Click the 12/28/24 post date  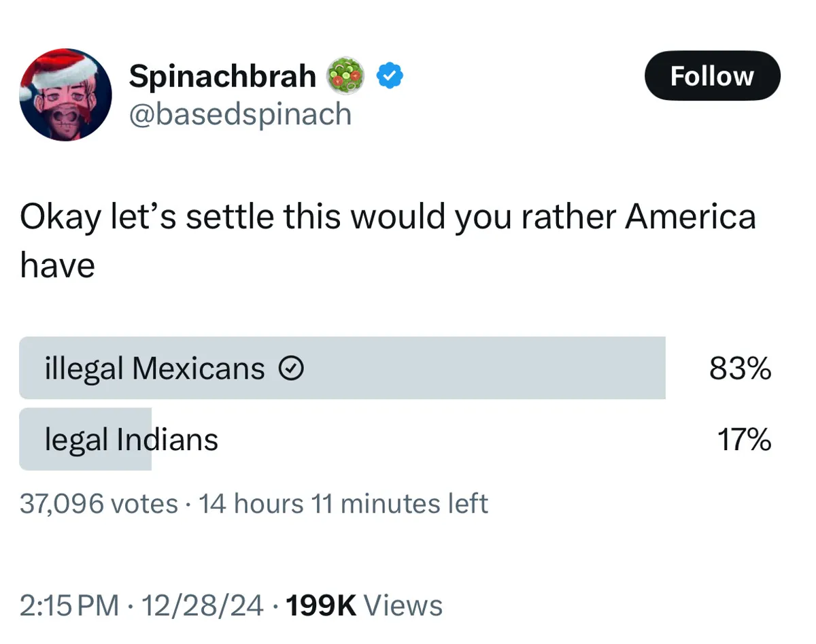[x=201, y=605]
